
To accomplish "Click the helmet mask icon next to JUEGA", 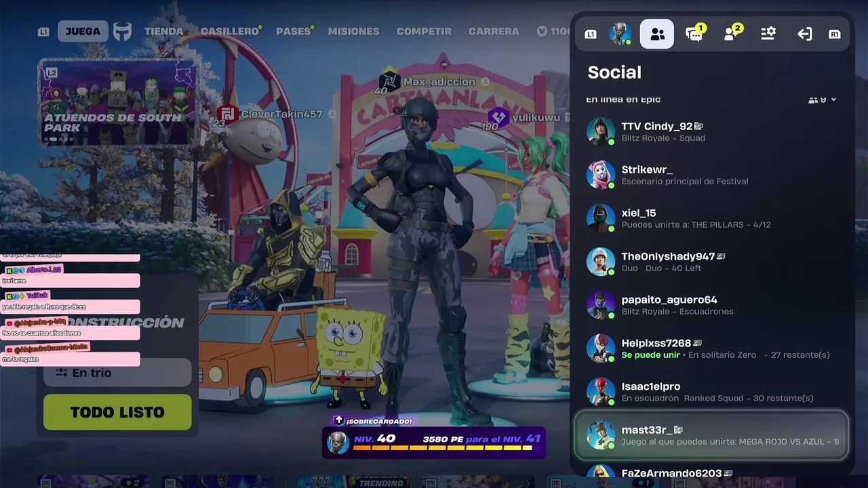I will (x=122, y=31).
